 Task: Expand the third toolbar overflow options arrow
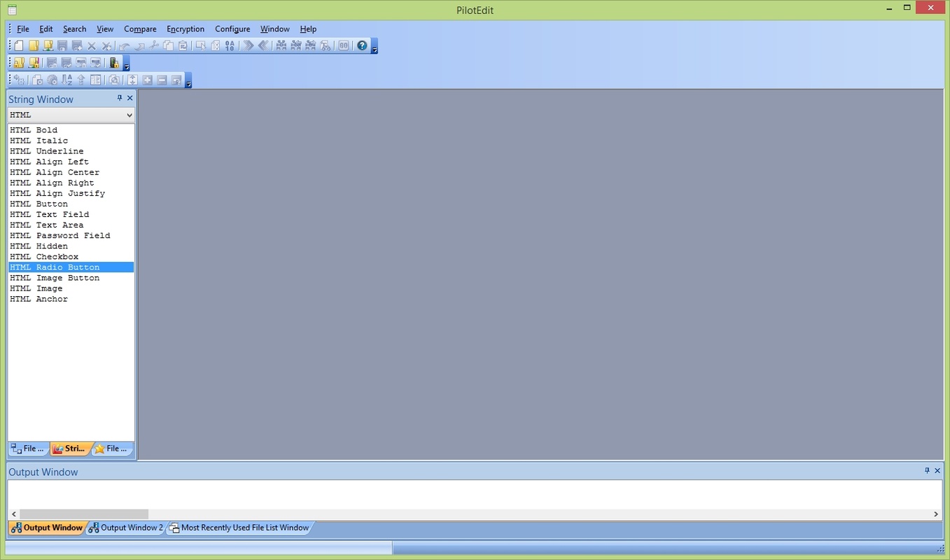[x=188, y=80]
